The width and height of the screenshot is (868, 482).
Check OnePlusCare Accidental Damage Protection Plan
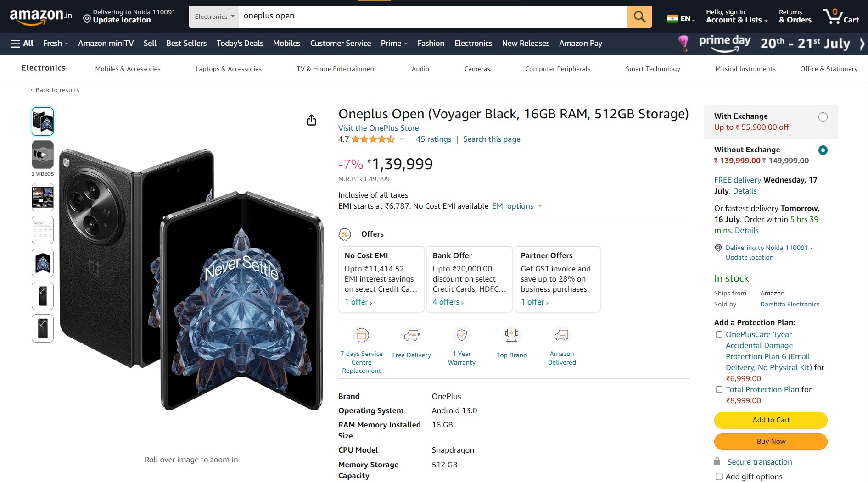(x=719, y=335)
